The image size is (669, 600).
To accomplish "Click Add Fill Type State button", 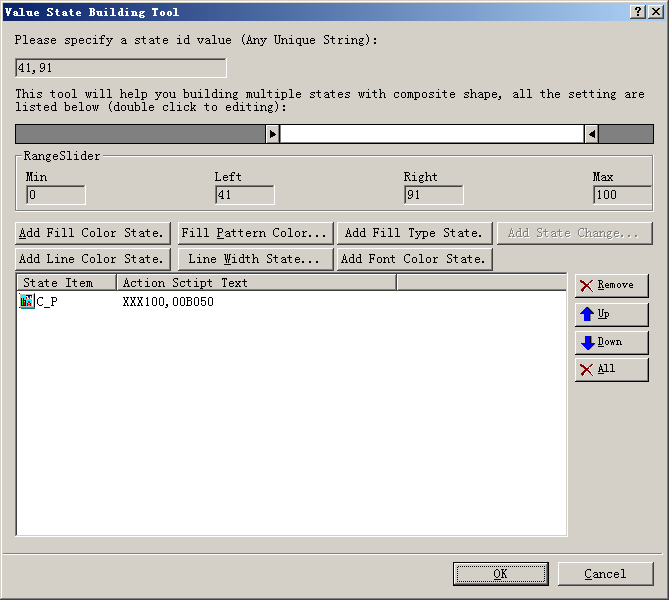I will tap(415, 233).
